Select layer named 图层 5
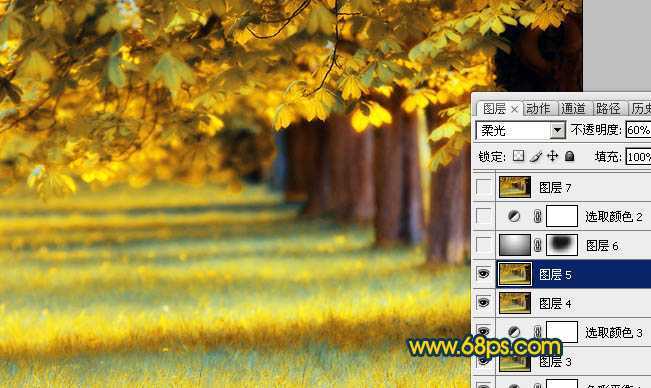 [x=555, y=274]
